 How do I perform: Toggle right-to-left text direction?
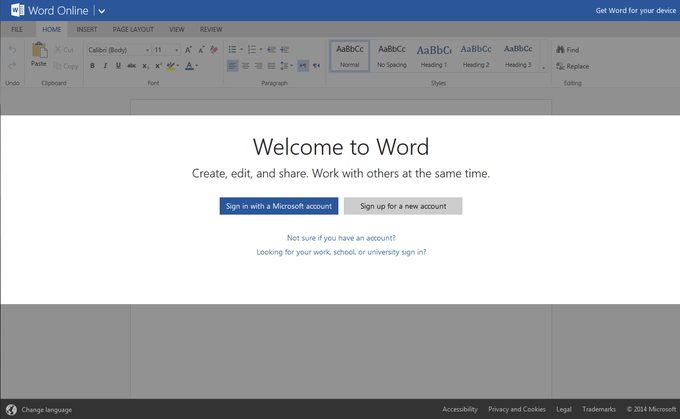pos(317,66)
